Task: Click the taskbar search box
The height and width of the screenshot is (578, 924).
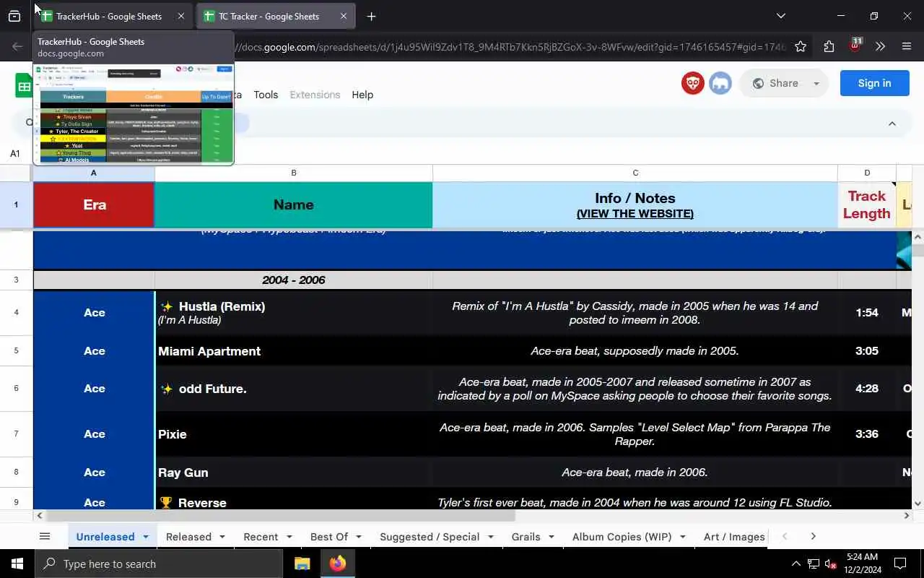Action: point(159,564)
